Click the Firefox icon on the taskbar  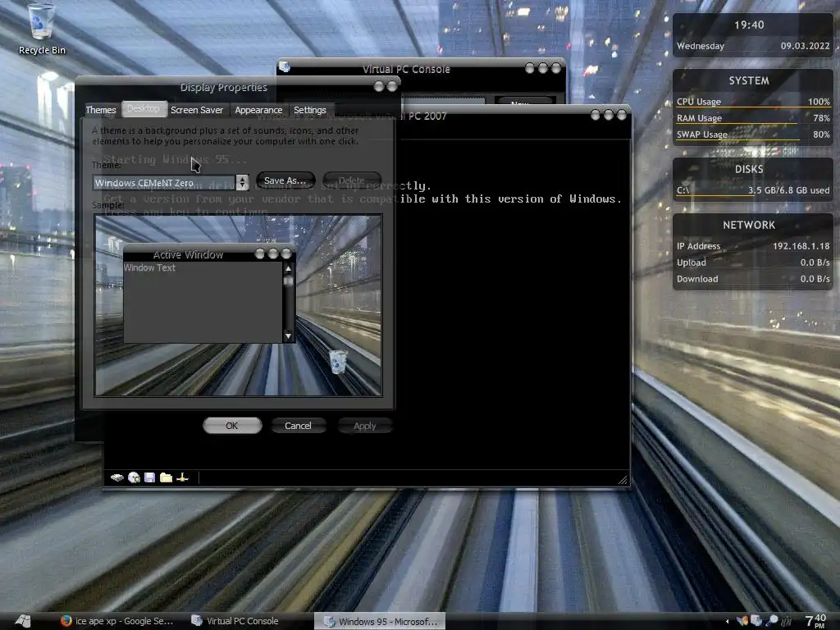coord(66,621)
